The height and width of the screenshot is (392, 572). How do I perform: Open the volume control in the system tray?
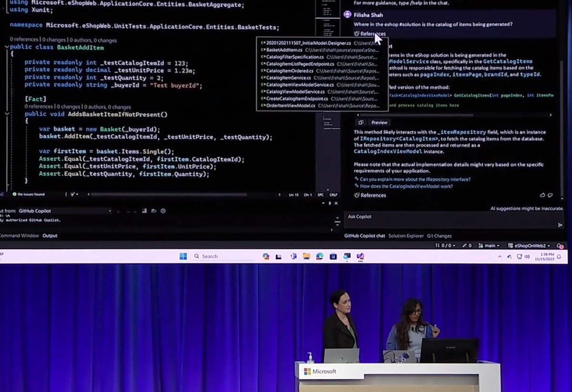tap(527, 257)
